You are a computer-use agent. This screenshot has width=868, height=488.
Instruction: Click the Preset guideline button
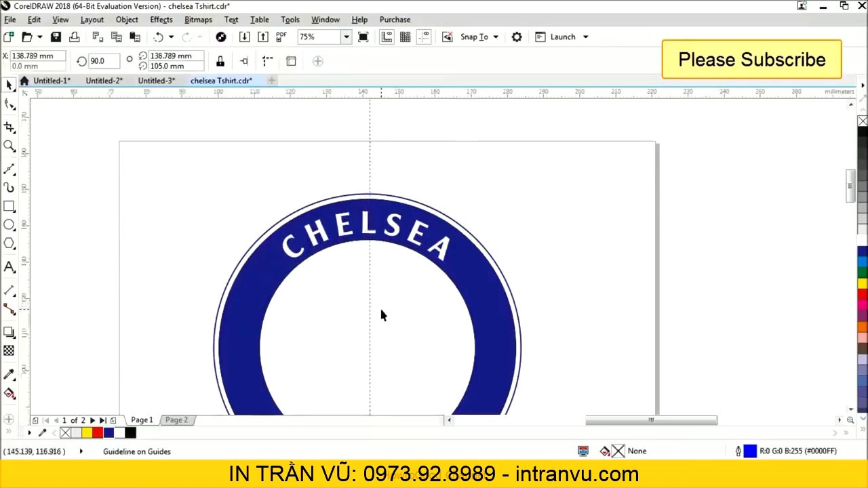click(291, 61)
